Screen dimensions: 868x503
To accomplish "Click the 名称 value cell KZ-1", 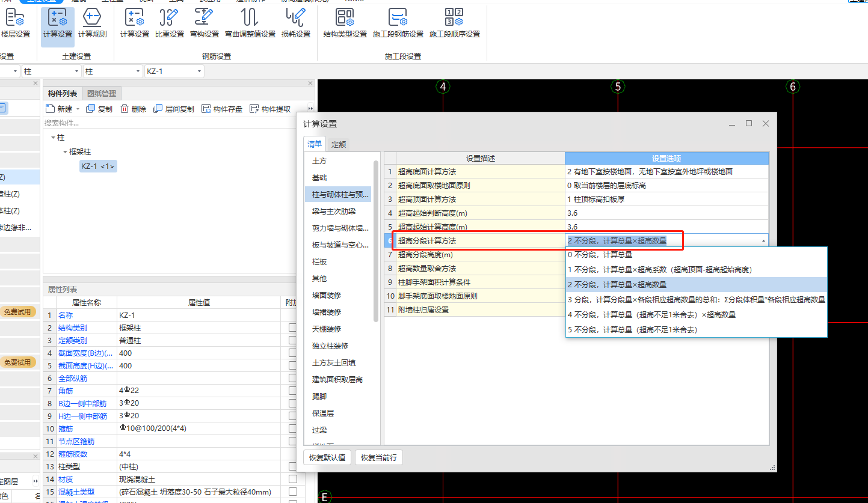I will coord(199,315).
